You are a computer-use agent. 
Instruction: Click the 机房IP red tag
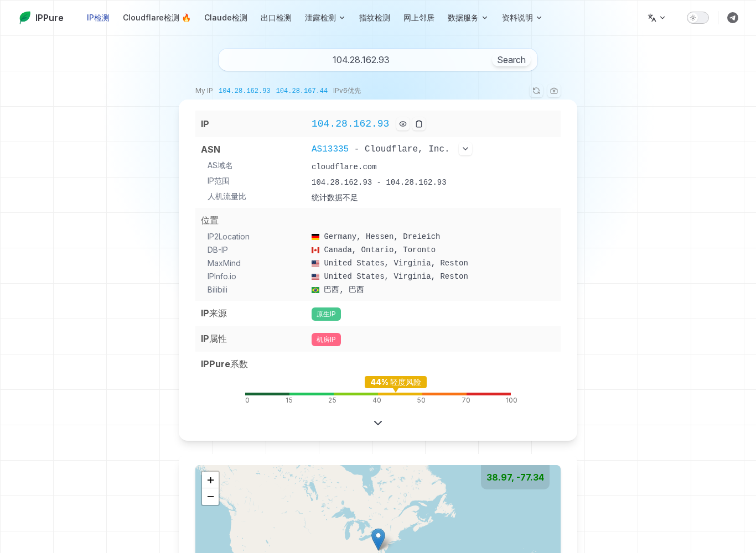(x=326, y=340)
